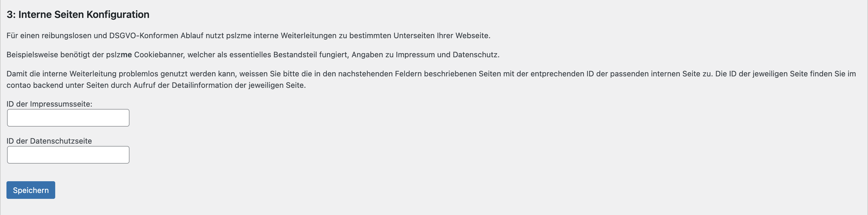Click the "ID der Datenschutzseite" label

(x=49, y=141)
